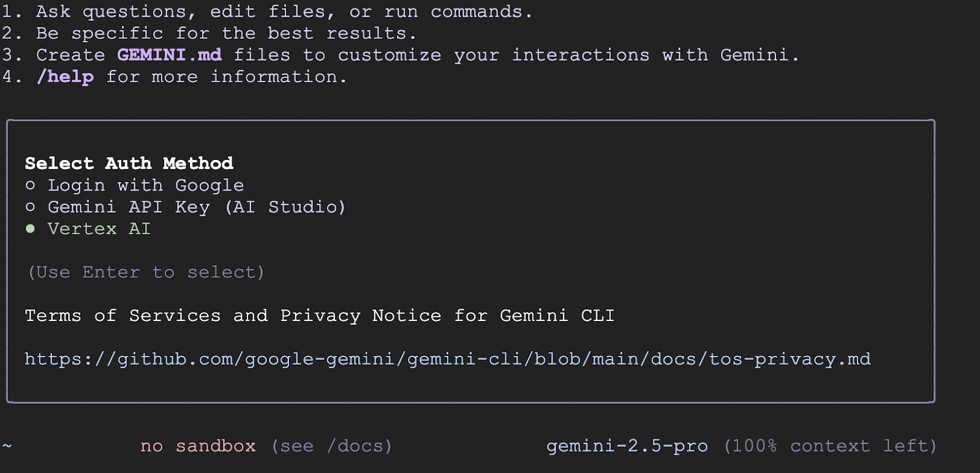
Task: Select the Gemini API Key radio bullet
Action: (x=30, y=207)
